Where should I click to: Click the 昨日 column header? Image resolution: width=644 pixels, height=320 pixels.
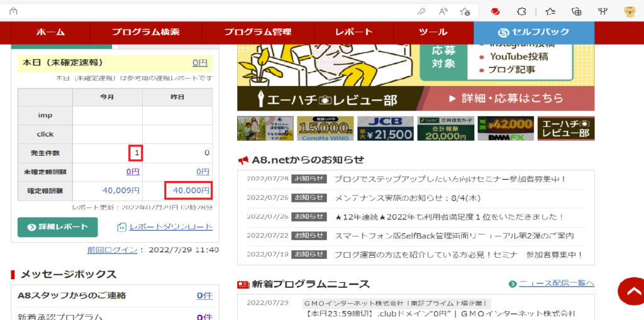point(177,97)
